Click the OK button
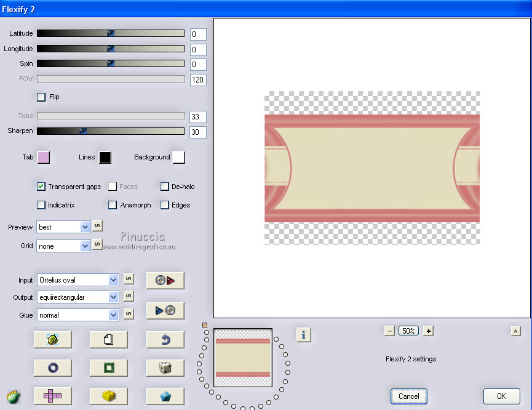This screenshot has height=410, width=532. (501, 396)
